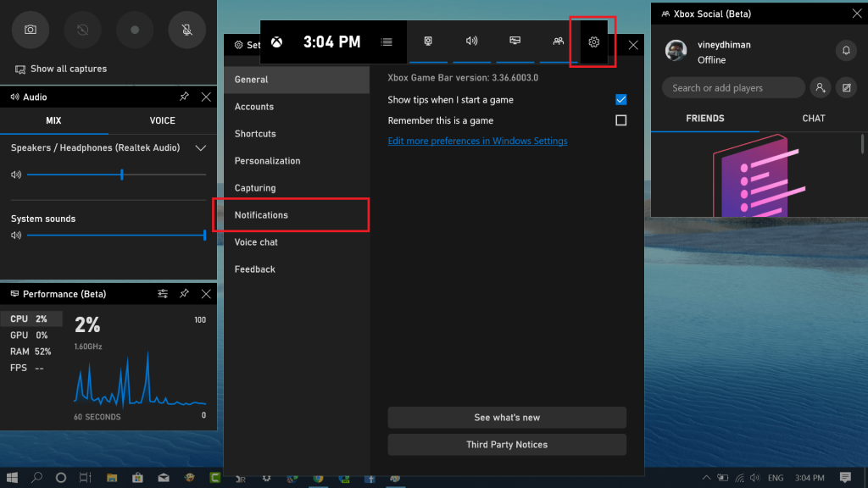
Task: Select the CPU metric in Performance
Action: 31,319
